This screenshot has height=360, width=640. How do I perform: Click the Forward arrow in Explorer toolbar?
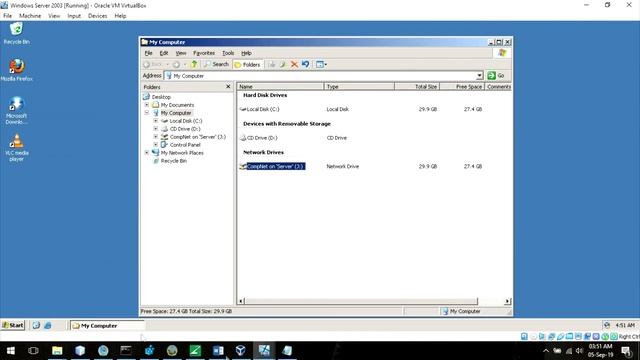coord(176,64)
